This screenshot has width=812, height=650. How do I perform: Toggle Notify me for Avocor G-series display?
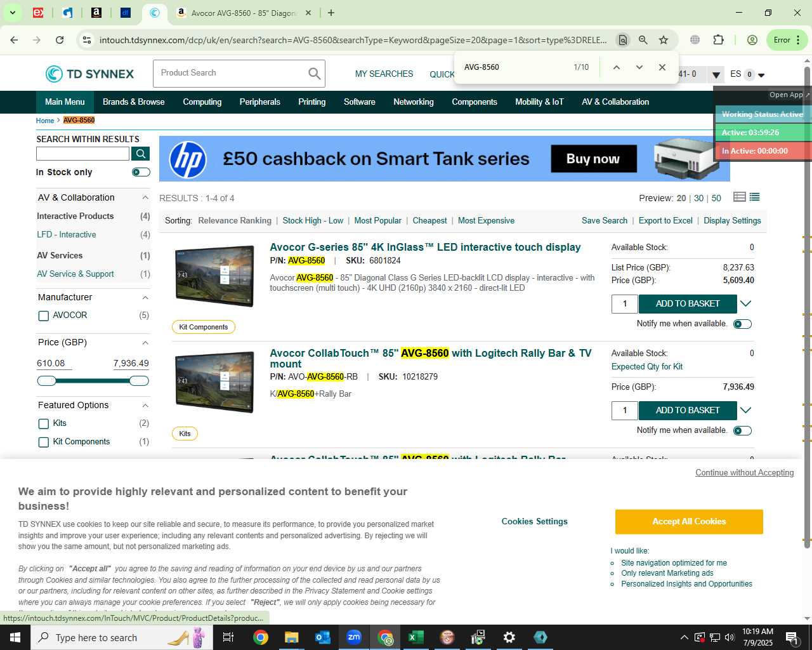pyautogui.click(x=742, y=324)
